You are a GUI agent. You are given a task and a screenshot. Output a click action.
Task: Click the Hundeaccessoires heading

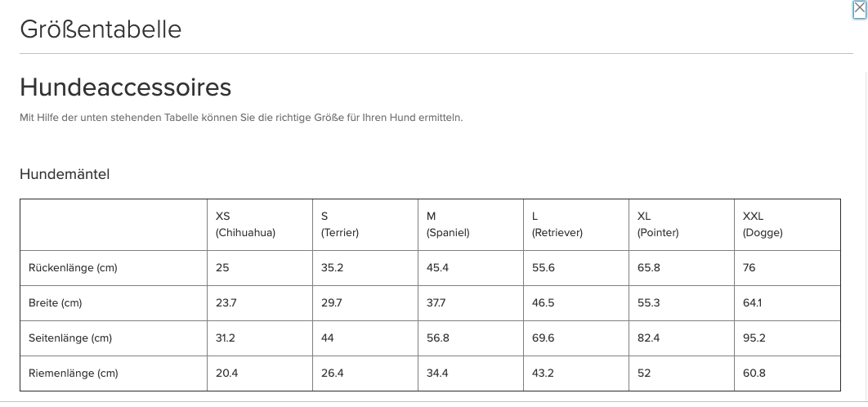click(x=126, y=87)
